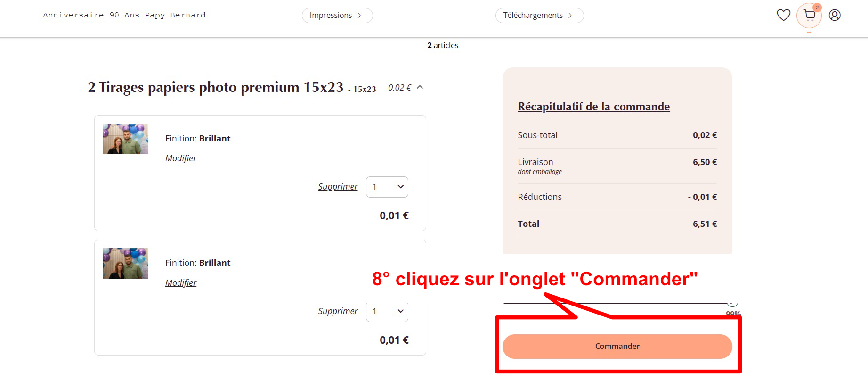The image size is (868, 381).
Task: Open the user account icon
Action: click(x=835, y=15)
